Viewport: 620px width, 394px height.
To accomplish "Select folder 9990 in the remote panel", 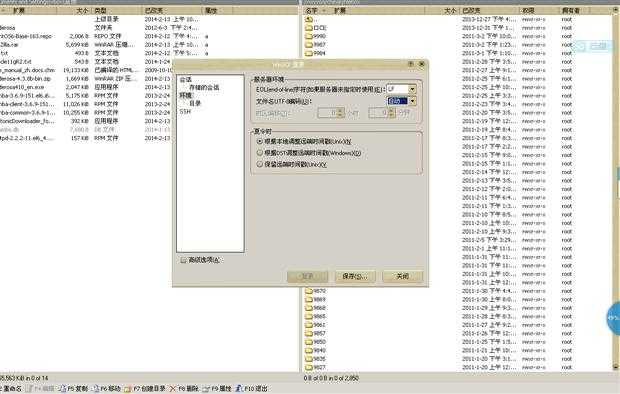I will [315, 36].
